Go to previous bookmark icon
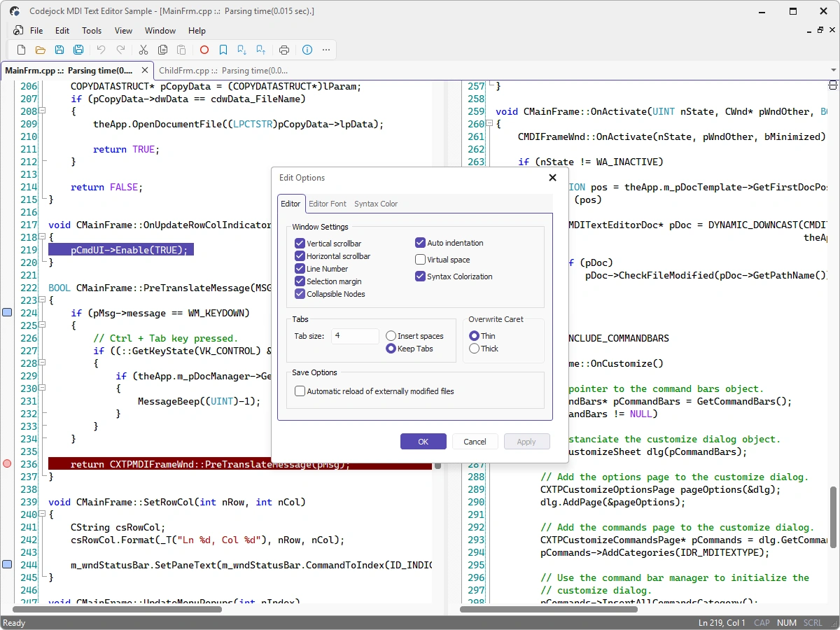 coord(261,50)
